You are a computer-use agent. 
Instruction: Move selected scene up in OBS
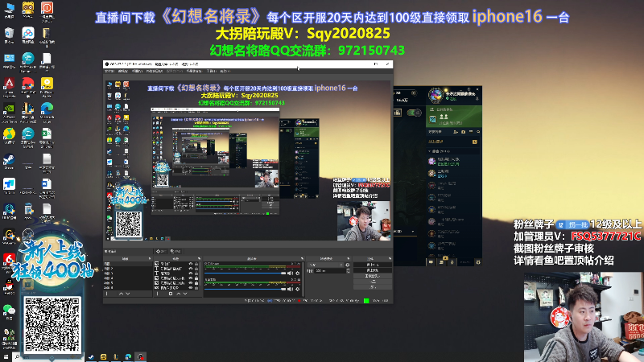click(x=121, y=294)
